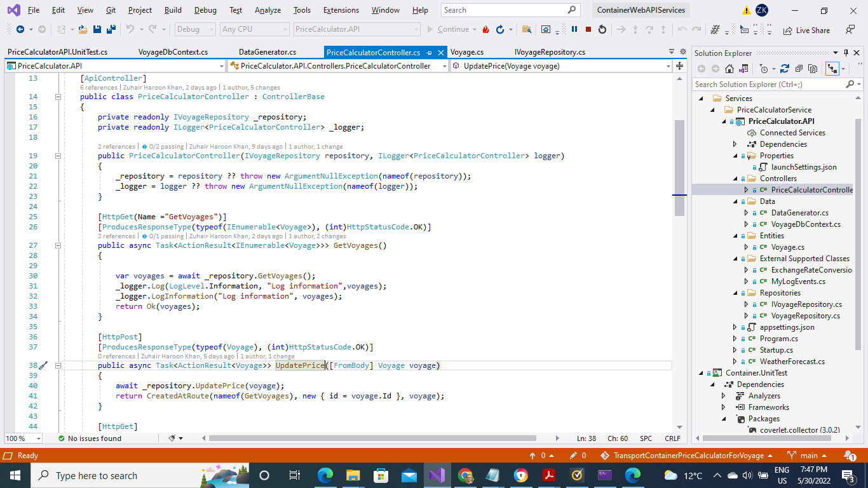Click the Find in Files folder icon
Image resolution: width=868 pixels, height=488 pixels.
527,29
